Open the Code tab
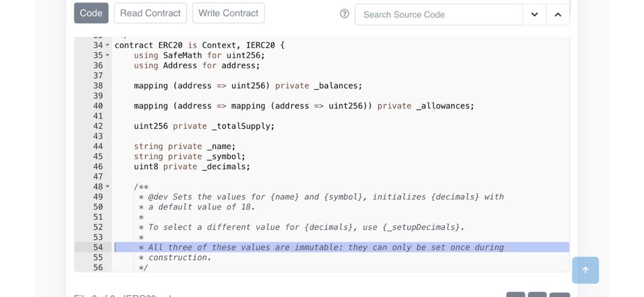 point(91,13)
